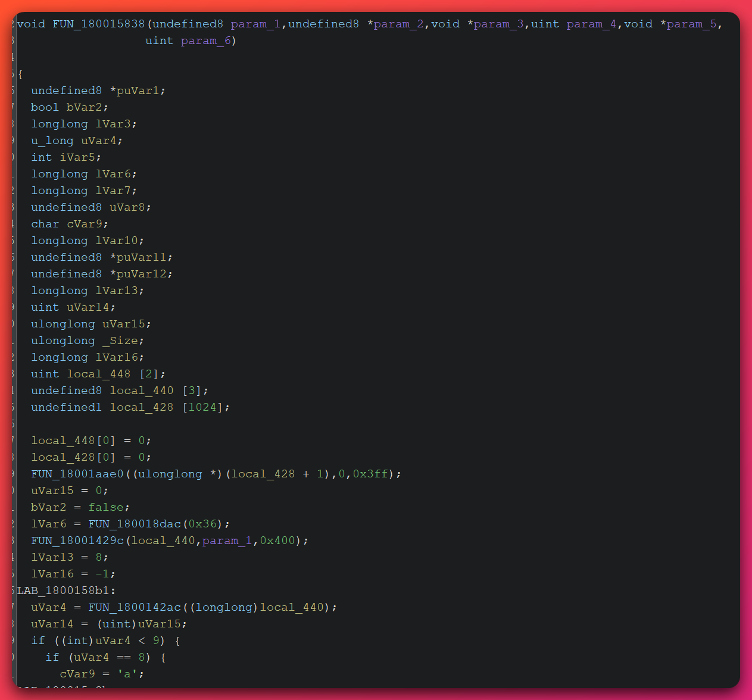Click the false keyword in bVar2 assignment
This screenshot has width=752, height=700.
107,507
